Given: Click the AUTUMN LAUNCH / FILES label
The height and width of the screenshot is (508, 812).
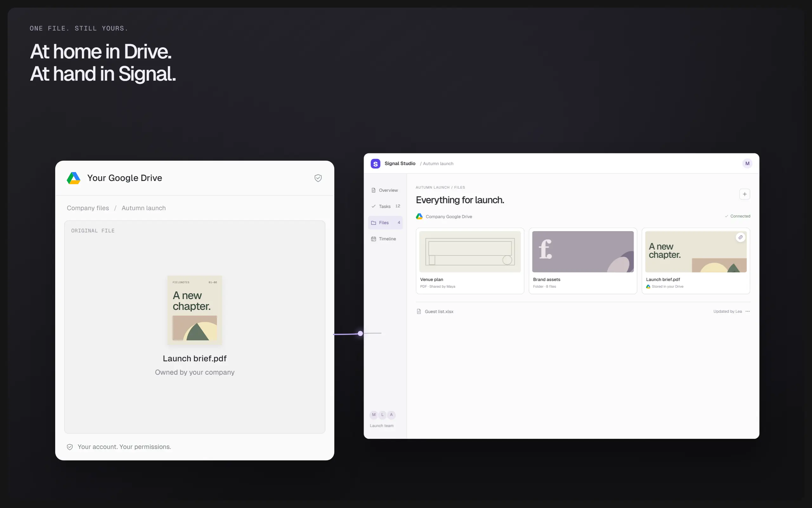Looking at the screenshot, I should click(x=440, y=187).
